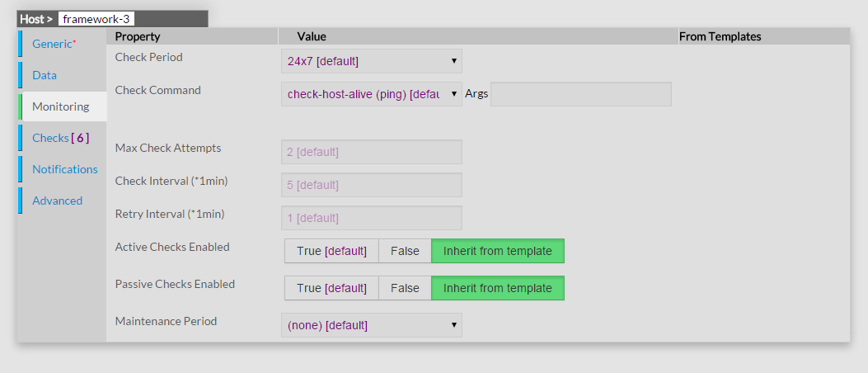Click the Args input field
868x373 pixels.
580,94
